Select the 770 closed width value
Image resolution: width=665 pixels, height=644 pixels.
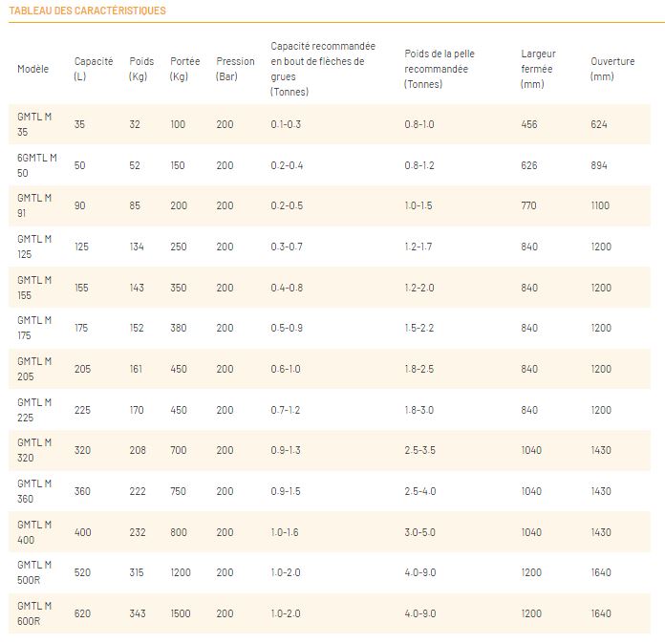[529, 206]
